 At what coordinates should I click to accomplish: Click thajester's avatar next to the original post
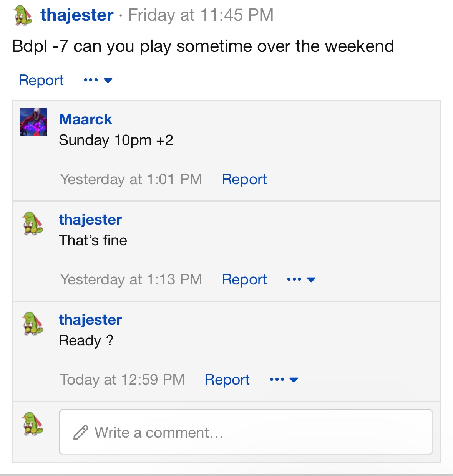click(23, 16)
